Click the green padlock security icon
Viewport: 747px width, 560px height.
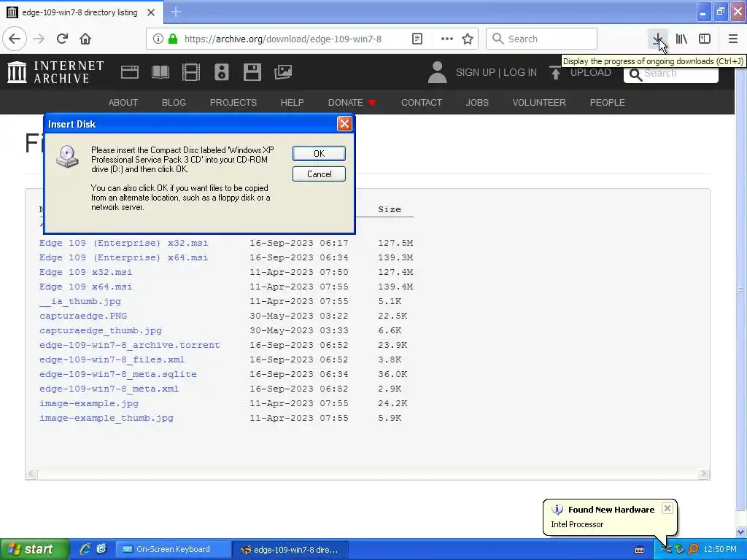pos(172,39)
